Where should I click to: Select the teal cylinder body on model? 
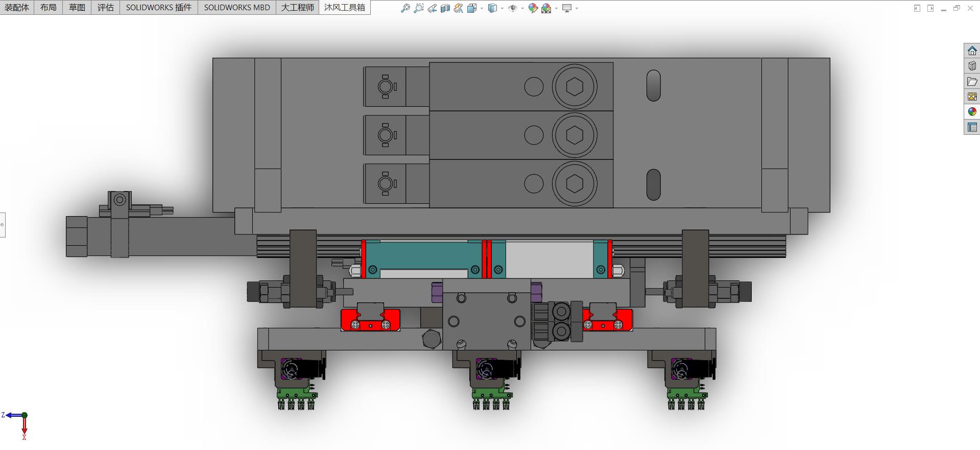tap(424, 255)
